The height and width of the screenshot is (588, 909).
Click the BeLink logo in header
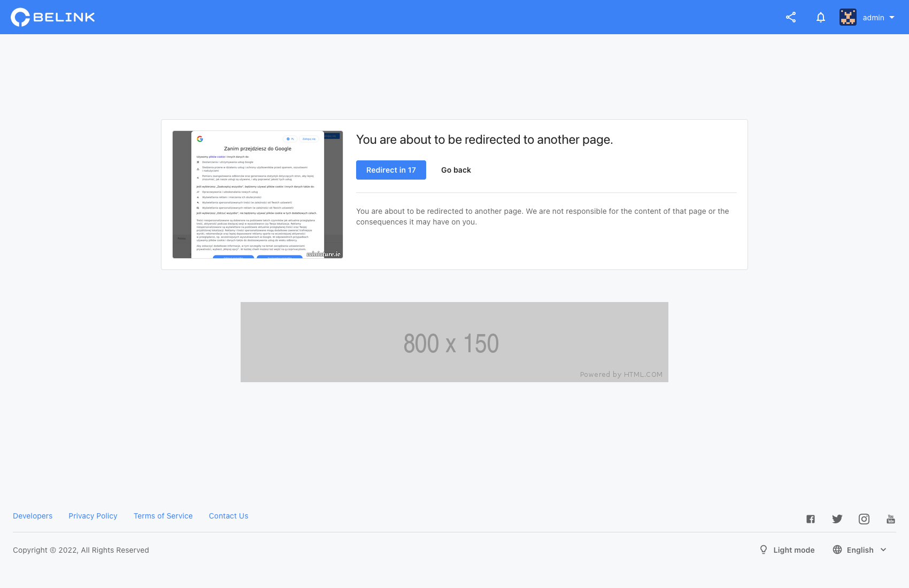pos(53,17)
